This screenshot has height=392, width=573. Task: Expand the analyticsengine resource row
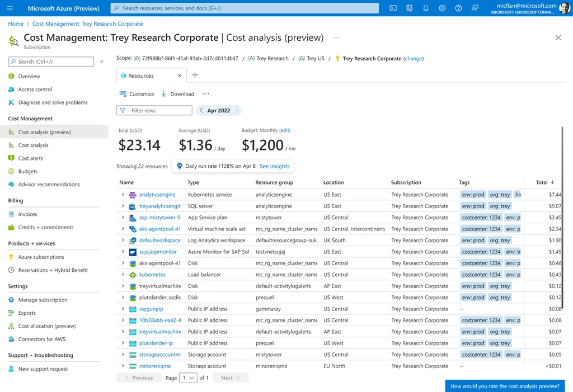click(x=123, y=195)
